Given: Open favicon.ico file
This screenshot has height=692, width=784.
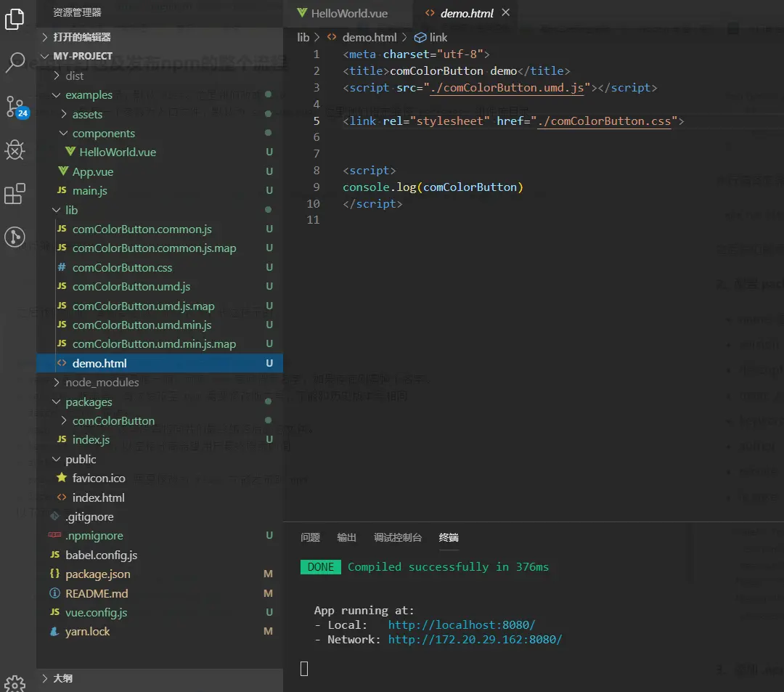Looking at the screenshot, I should click(160, 478).
